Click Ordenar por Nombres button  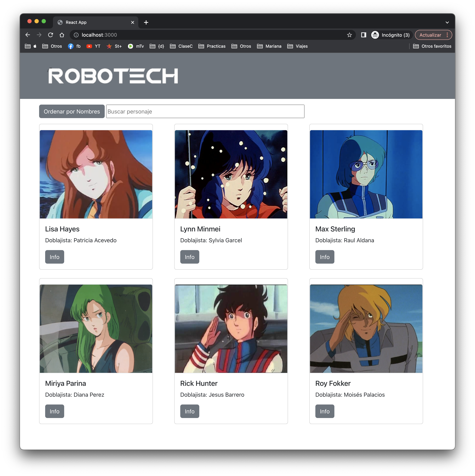[72, 112]
